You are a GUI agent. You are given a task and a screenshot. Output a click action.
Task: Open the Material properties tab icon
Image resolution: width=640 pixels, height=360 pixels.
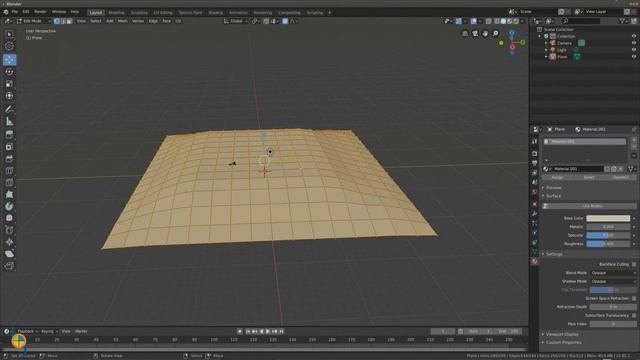(x=534, y=262)
